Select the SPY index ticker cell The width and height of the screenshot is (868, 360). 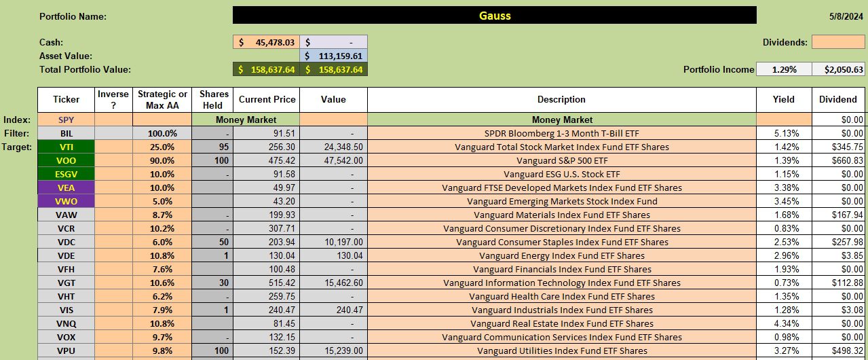[x=67, y=120]
